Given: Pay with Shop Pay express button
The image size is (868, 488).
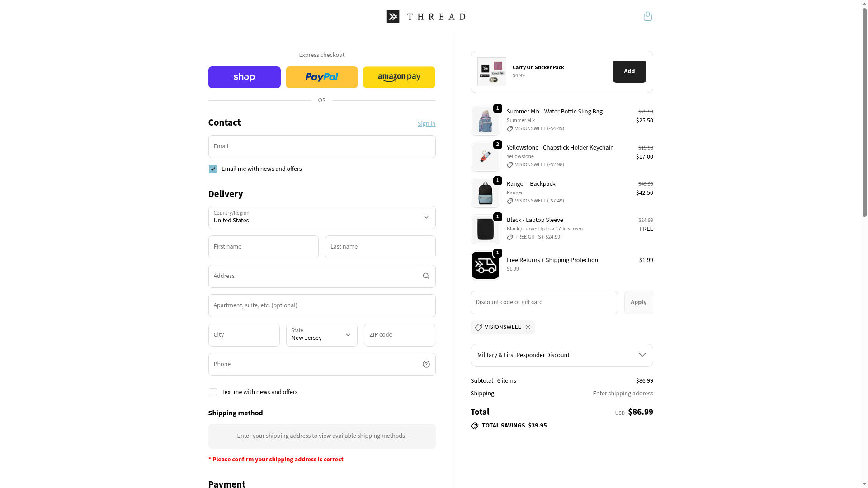Looking at the screenshot, I should [x=244, y=77].
